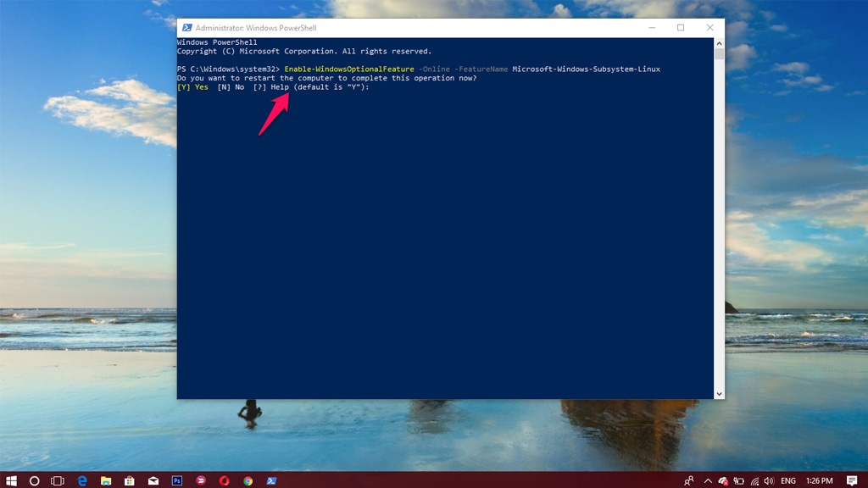This screenshot has width=868, height=488.
Task: Open Wi-Fi network settings in tray
Action: click(754, 481)
